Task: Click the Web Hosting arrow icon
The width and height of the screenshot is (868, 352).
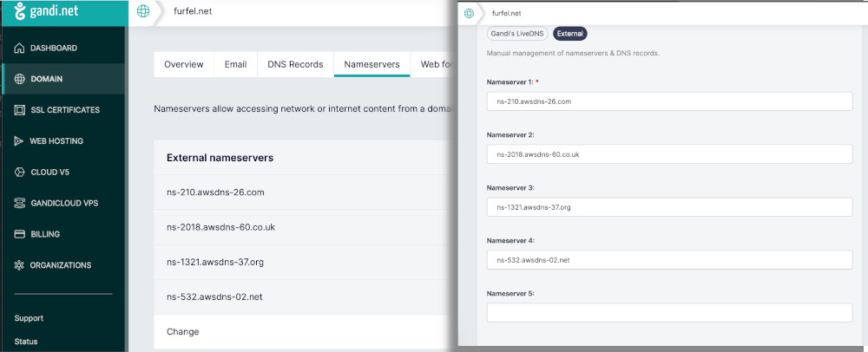Action: [20, 140]
